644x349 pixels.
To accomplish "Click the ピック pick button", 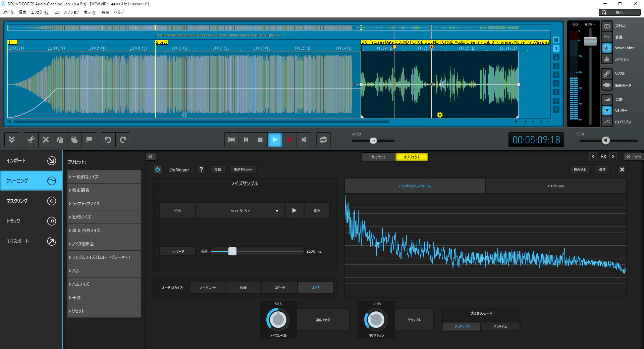I will pos(178,211).
